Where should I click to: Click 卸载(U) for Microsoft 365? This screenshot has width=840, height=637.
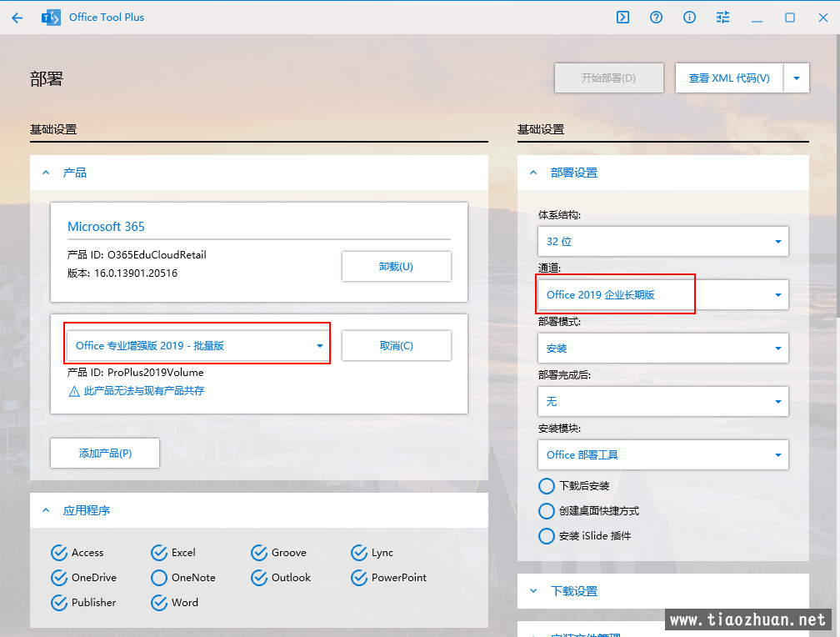tap(397, 266)
